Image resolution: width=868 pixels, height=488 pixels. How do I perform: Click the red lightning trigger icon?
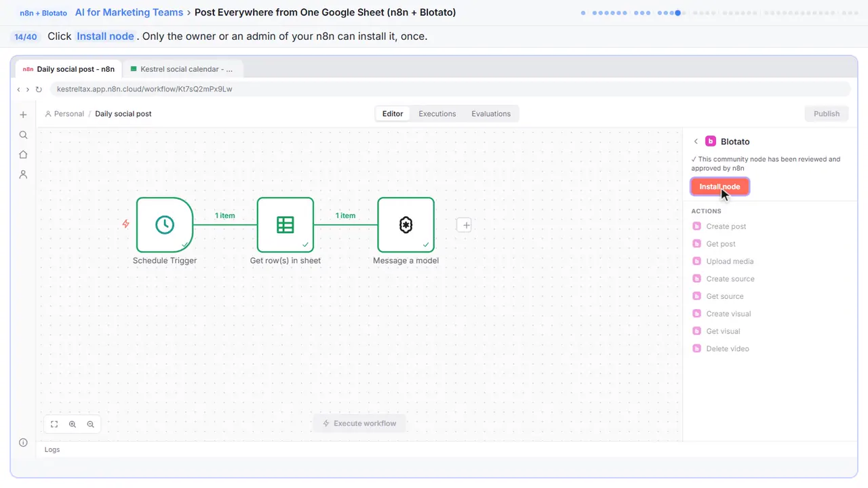125,224
